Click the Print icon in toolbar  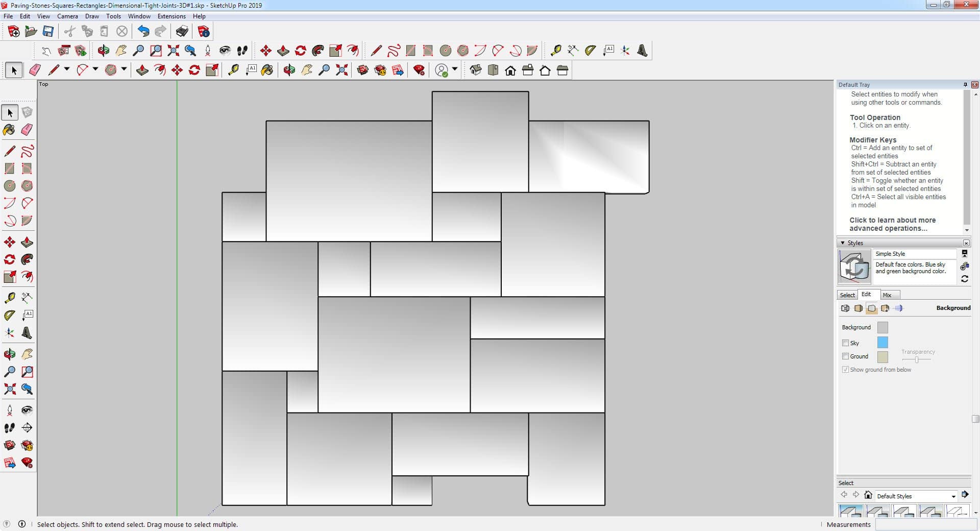click(x=182, y=32)
